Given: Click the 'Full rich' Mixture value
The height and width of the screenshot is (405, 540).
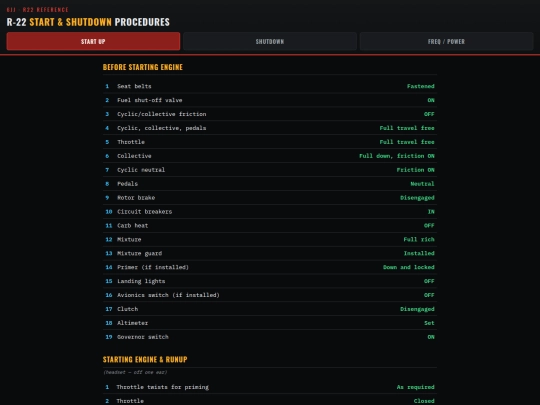Looking at the screenshot, I should (419, 239).
